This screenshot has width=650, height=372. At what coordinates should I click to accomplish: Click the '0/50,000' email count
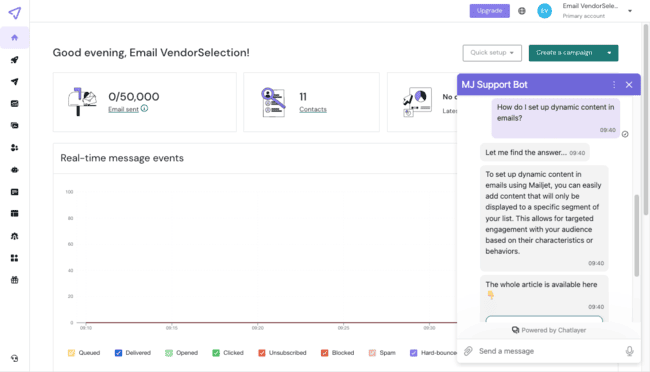pyautogui.click(x=133, y=97)
